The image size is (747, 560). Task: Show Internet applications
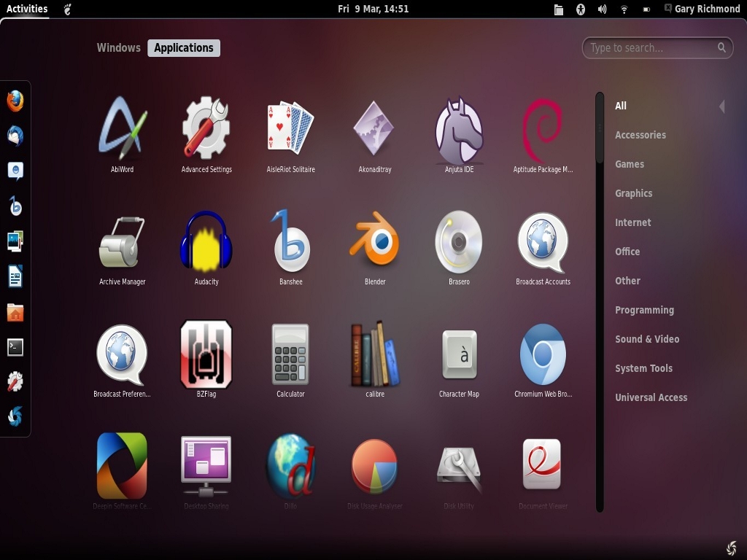coord(632,222)
